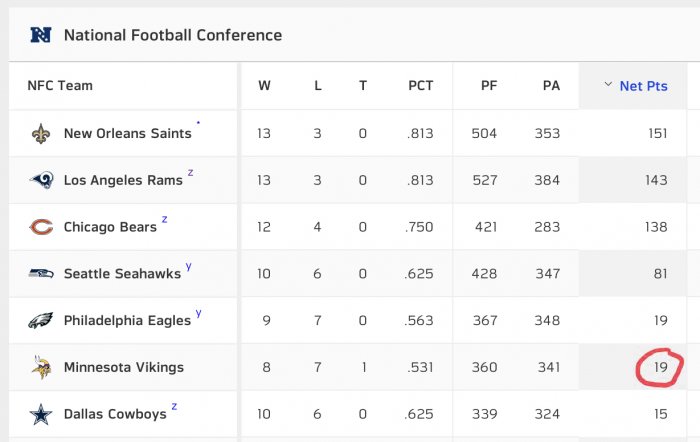Sort by the PF column header
The height and width of the screenshot is (442, 700).
[x=489, y=85]
